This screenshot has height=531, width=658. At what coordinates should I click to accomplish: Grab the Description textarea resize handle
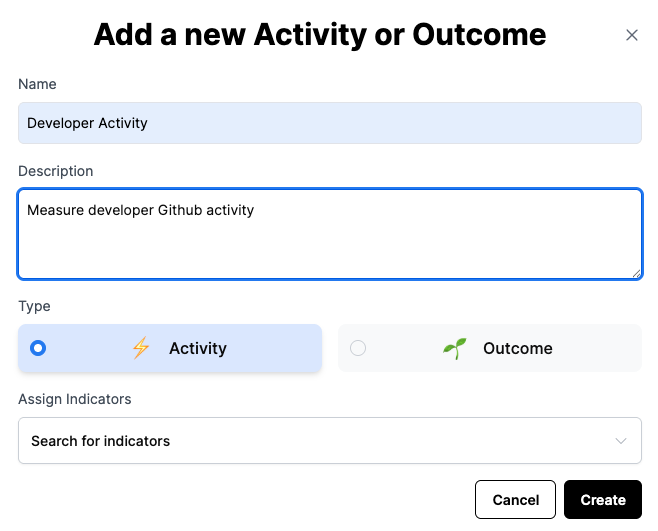(636, 273)
